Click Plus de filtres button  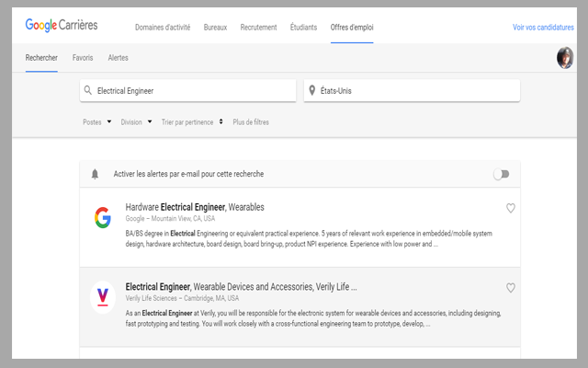[251, 121]
